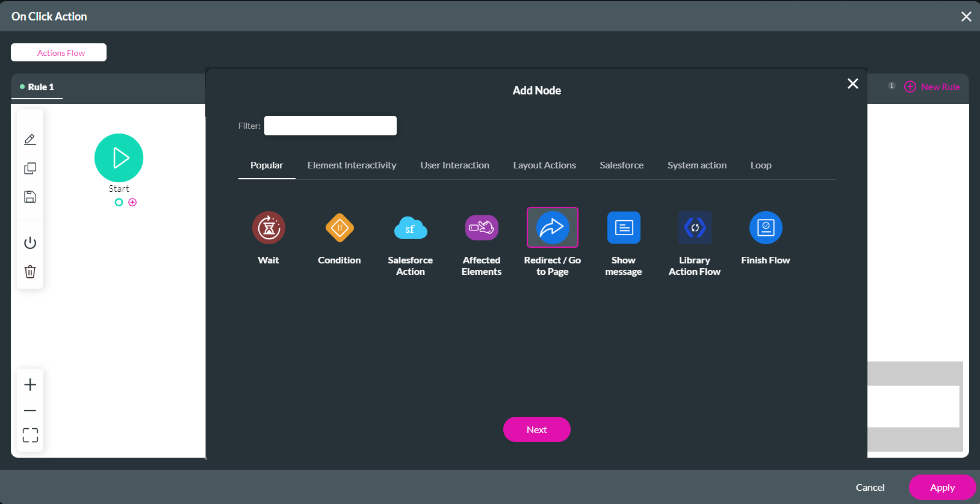
Task: Open the Element Interactivity tab
Action: (x=352, y=165)
